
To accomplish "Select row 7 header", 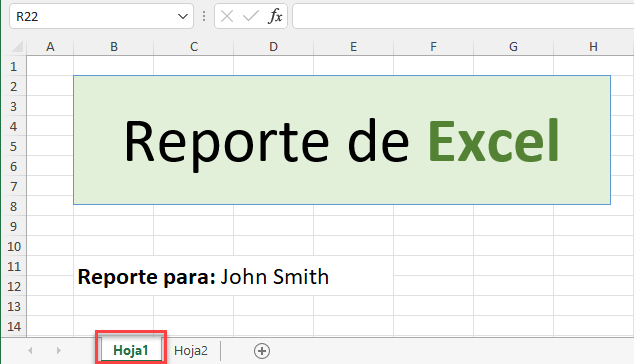I will click(x=14, y=186).
